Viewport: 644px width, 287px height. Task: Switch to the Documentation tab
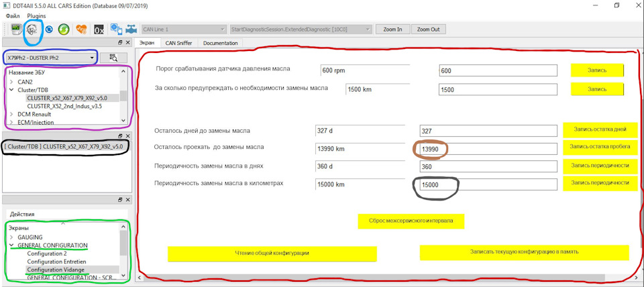[220, 43]
